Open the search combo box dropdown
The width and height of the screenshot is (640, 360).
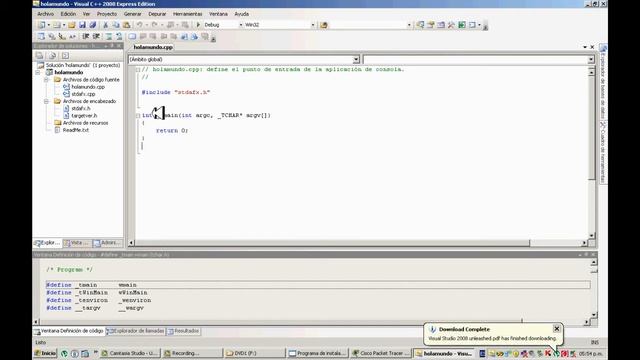[x=409, y=25]
